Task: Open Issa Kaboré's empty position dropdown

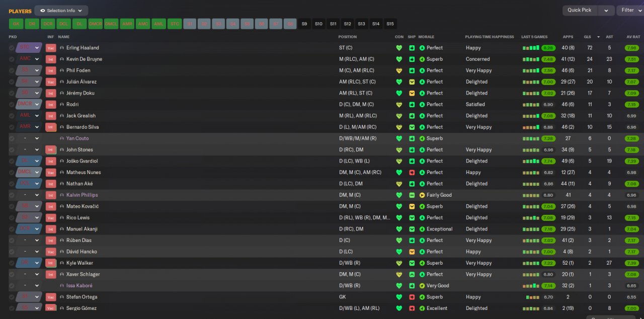Action: (29, 285)
